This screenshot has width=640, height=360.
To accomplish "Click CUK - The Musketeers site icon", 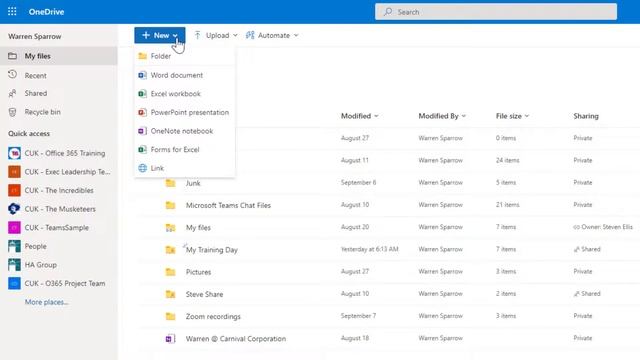I will click(14, 209).
